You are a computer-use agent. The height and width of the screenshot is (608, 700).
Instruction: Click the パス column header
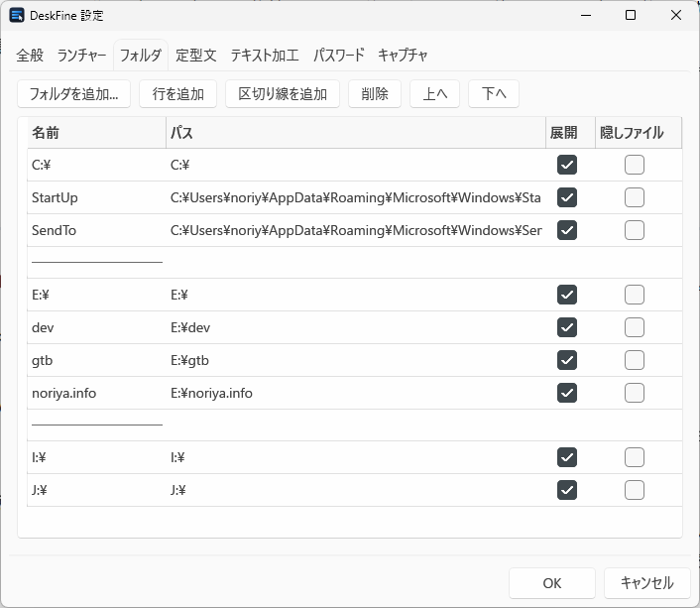356,133
